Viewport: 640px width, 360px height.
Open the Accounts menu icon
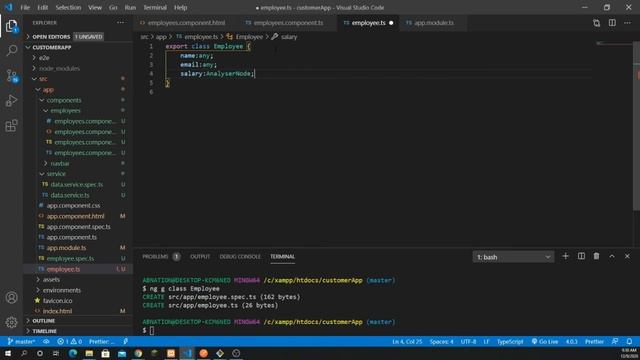[11, 298]
